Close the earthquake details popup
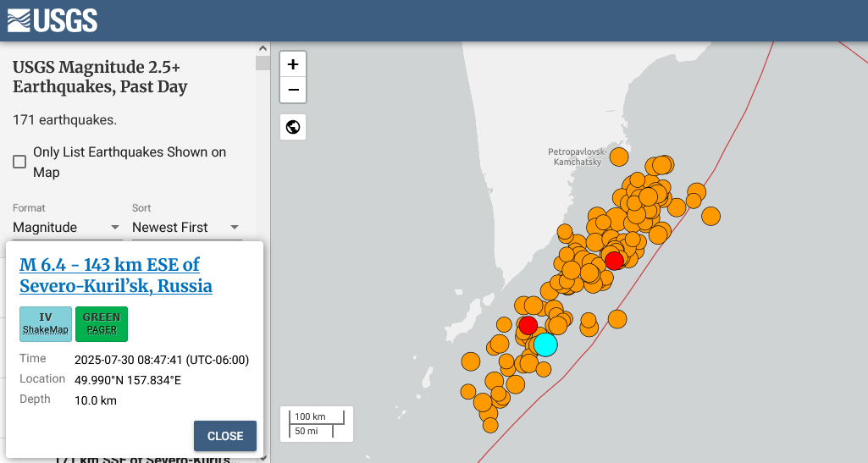Screen dimensions: 868x463 tap(225, 436)
